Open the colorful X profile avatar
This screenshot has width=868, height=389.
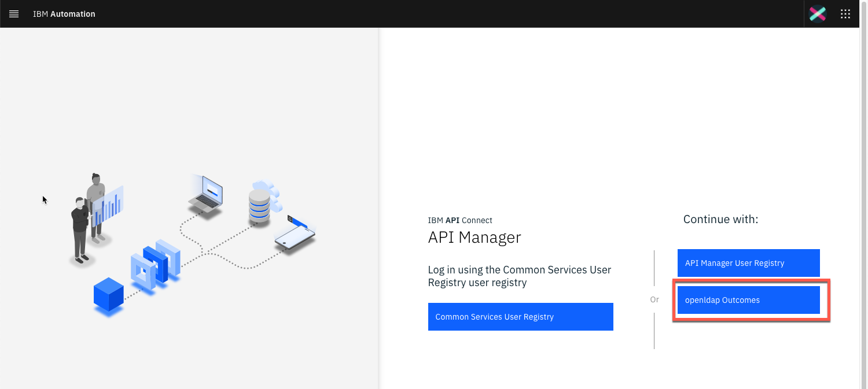[818, 14]
